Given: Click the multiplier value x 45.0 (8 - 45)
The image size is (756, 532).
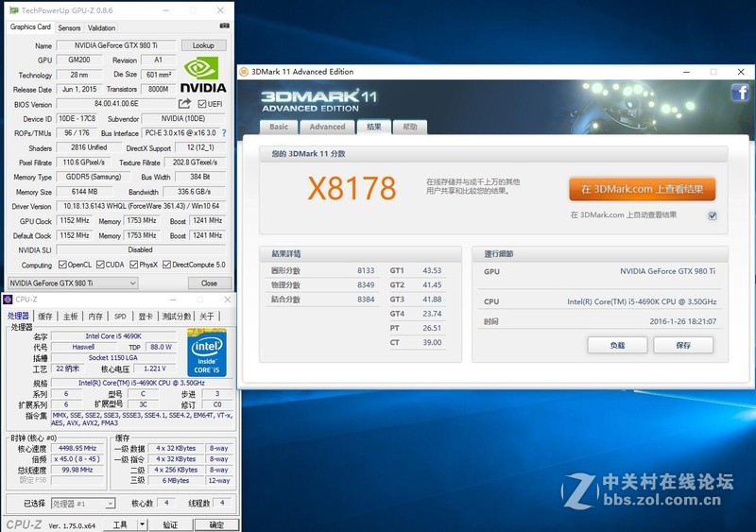Looking at the screenshot, I should coord(77,459).
